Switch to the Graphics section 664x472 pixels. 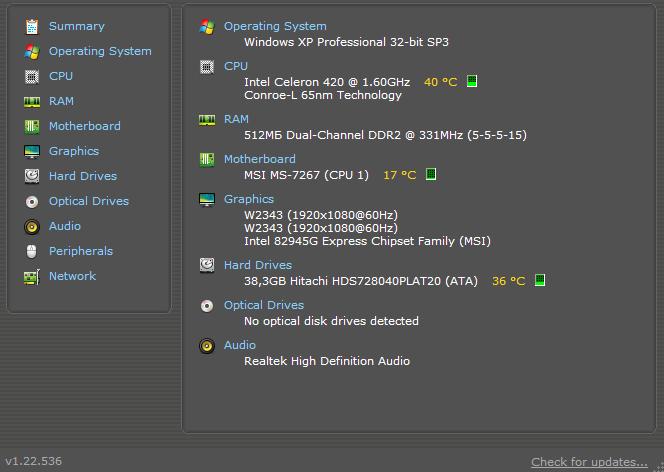tap(74, 151)
